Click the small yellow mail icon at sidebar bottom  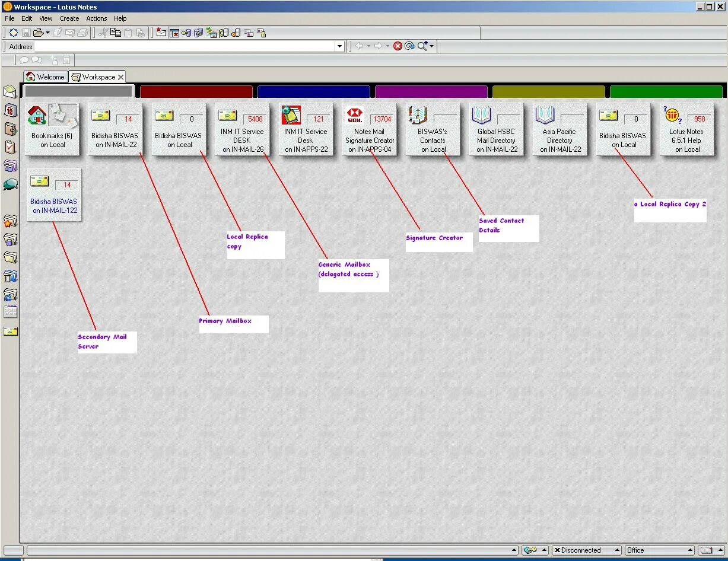(x=10, y=332)
